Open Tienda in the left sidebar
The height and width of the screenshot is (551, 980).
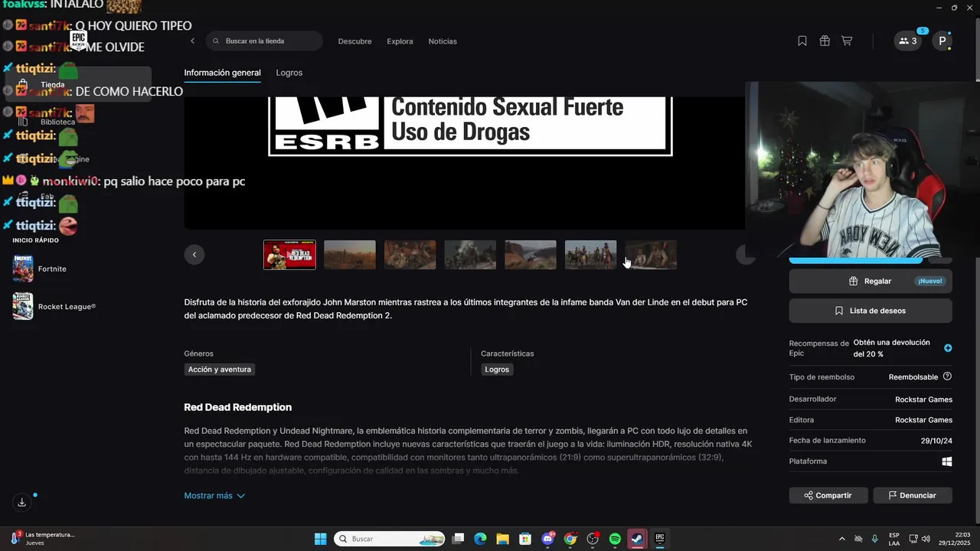[x=79, y=84]
